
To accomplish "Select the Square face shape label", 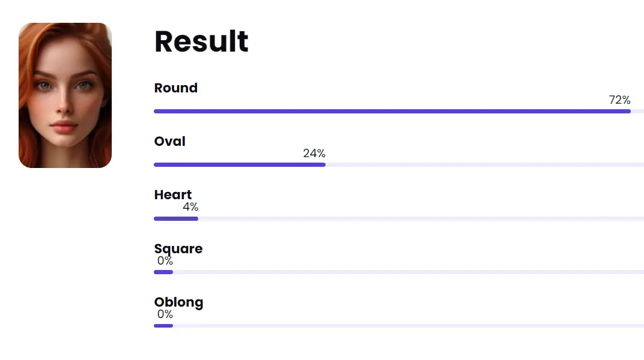I will tap(178, 248).
